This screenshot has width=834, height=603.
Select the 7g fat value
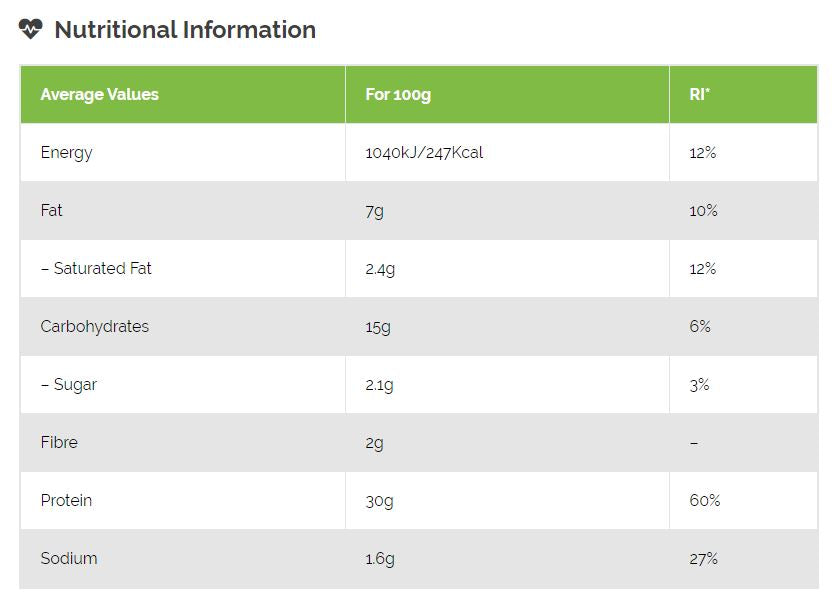374,211
